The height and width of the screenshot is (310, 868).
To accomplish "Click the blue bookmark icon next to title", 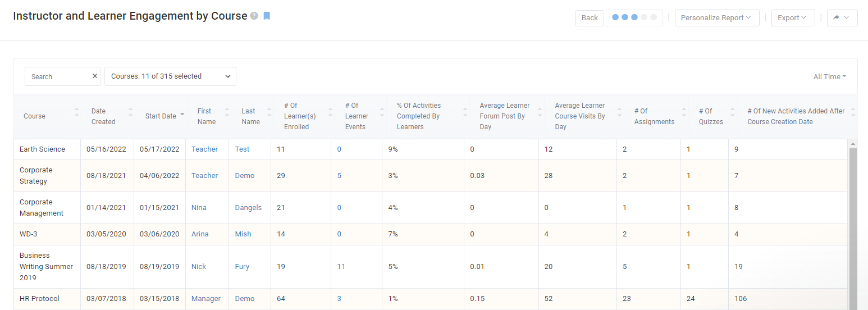I will (267, 16).
